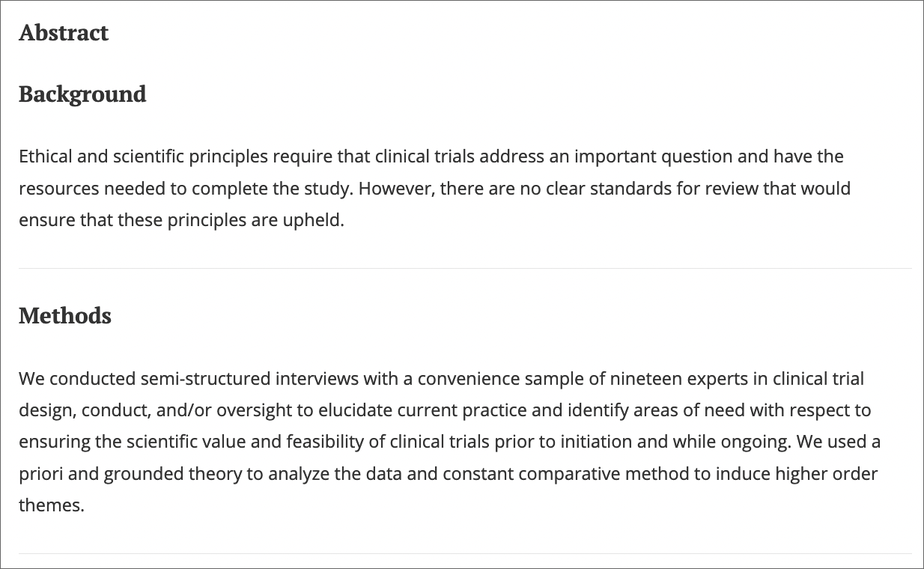Image resolution: width=924 pixels, height=569 pixels.
Task: Click the Abstract heading
Action: pos(64,33)
